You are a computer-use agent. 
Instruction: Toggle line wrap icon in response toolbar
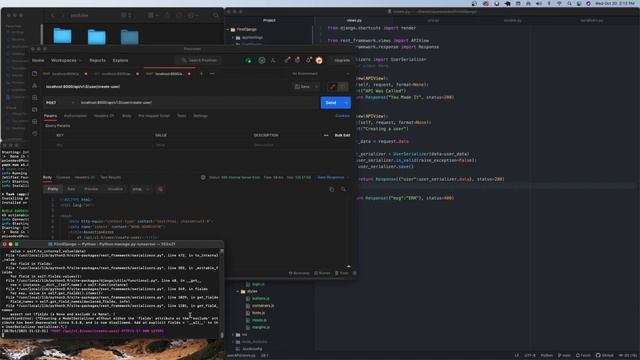click(160, 189)
